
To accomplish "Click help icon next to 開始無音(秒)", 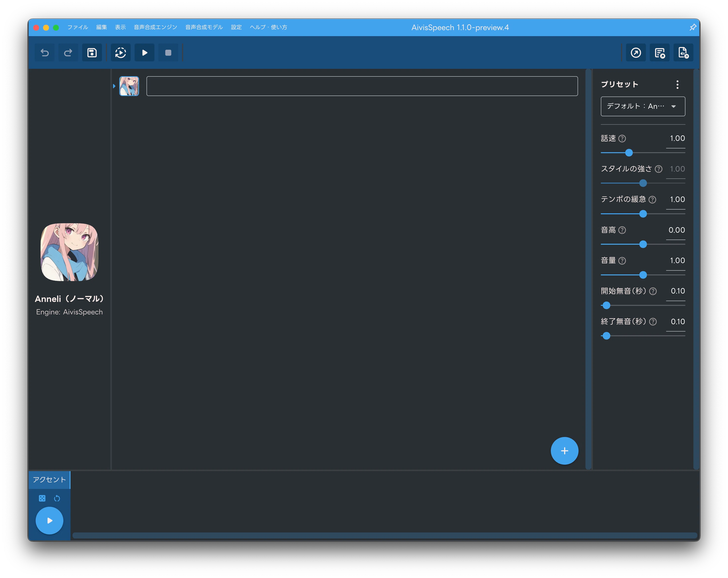I will click(653, 291).
